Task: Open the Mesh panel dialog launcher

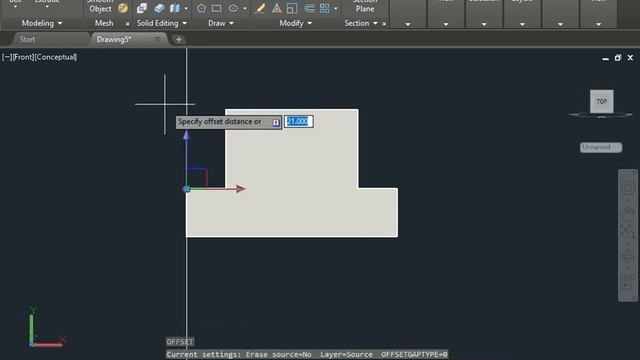Action: tap(127, 24)
